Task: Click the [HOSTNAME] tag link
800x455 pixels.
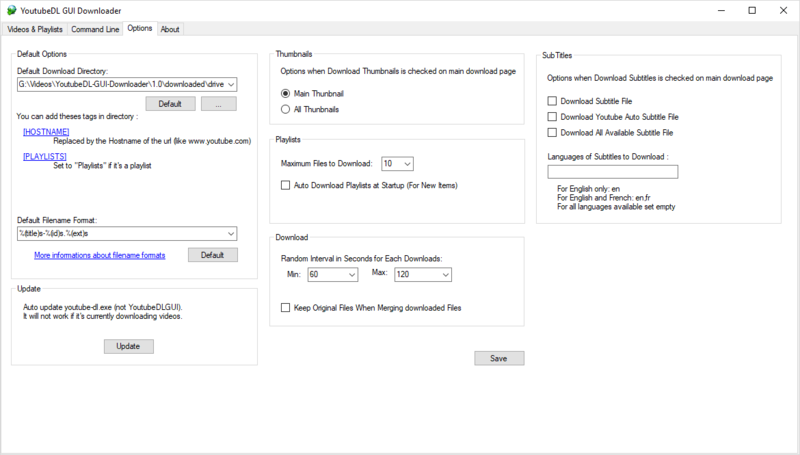Action: [46, 132]
